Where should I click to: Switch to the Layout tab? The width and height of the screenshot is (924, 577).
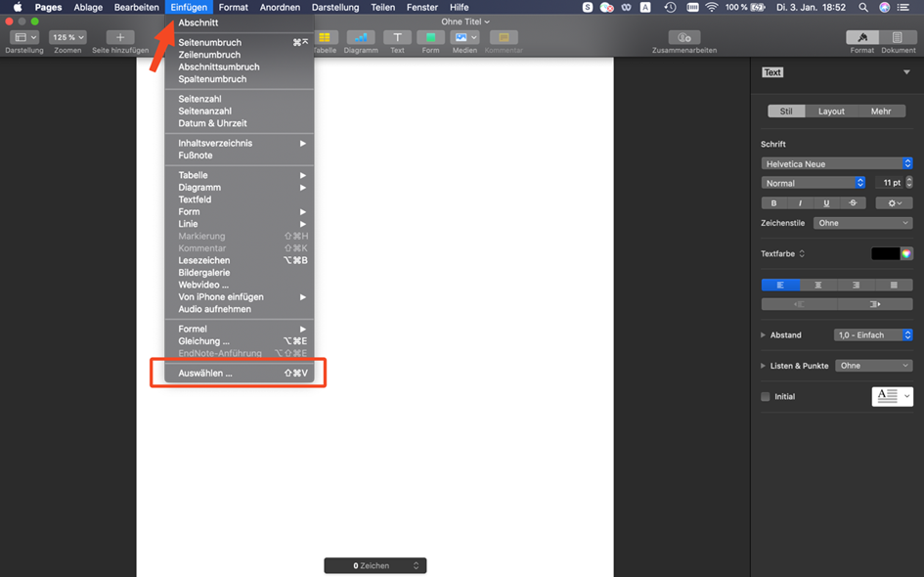pyautogui.click(x=831, y=111)
